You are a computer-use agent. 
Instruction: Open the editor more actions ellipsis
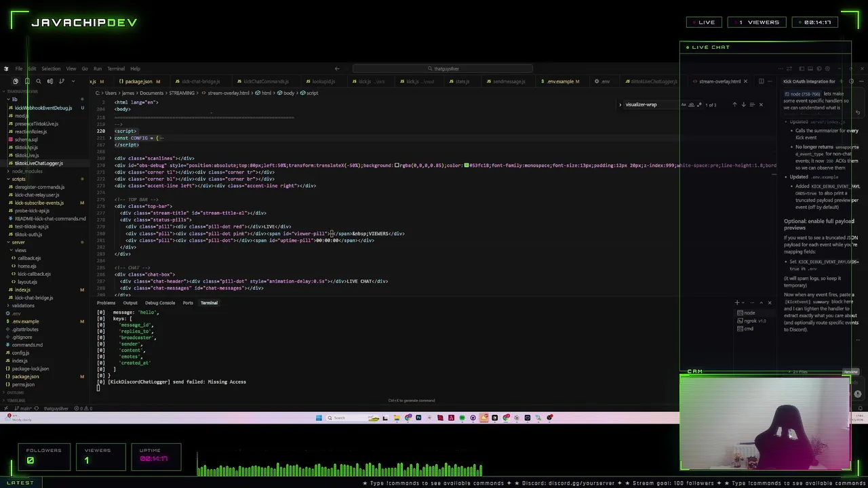tap(770, 81)
